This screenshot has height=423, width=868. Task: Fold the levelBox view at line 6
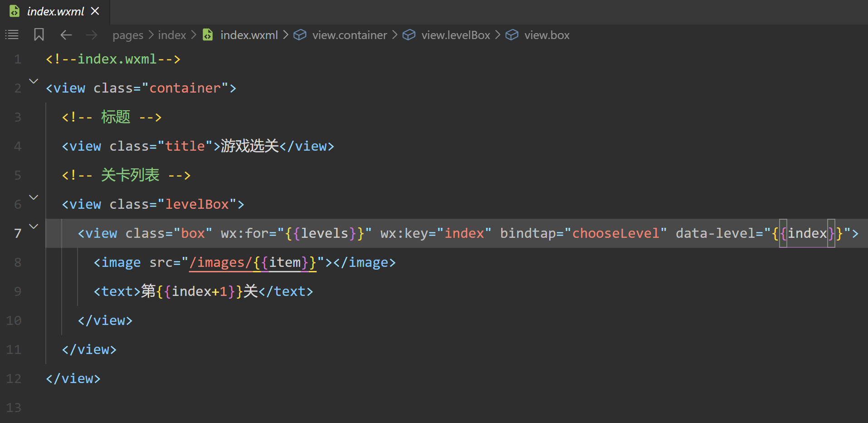click(x=34, y=197)
